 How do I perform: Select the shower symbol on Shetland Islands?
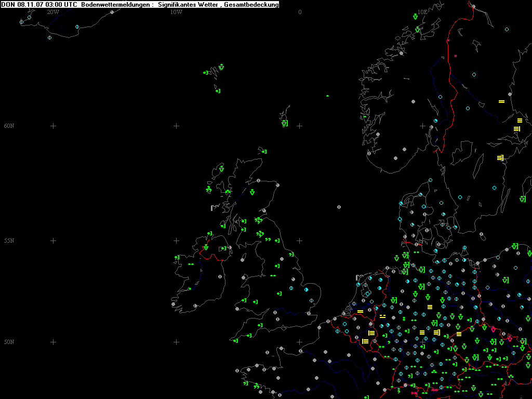click(284, 124)
